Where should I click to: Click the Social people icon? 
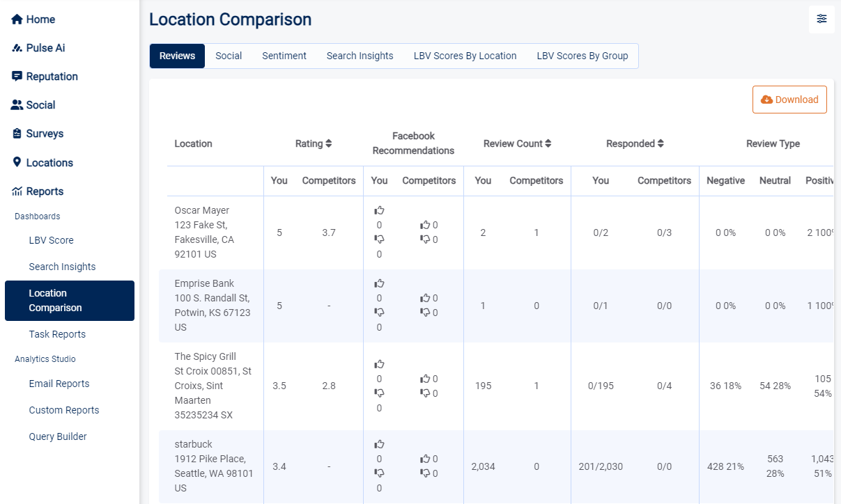pos(17,105)
